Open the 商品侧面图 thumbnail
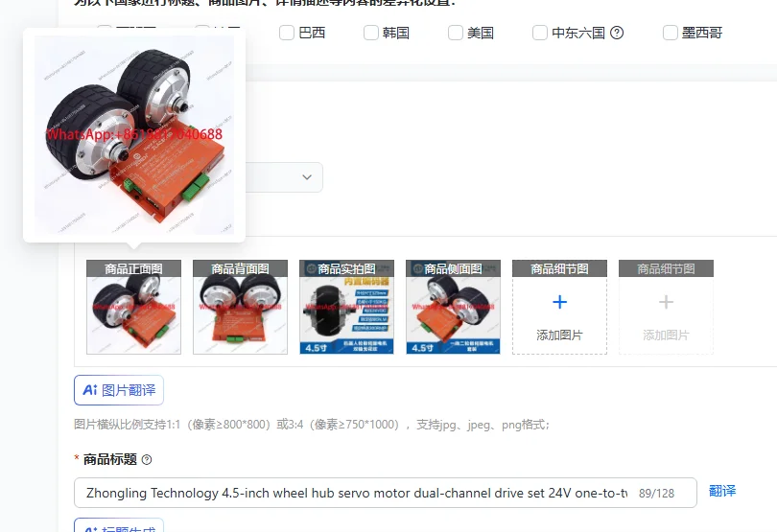Screen dimensions: 777x532 [453, 307]
